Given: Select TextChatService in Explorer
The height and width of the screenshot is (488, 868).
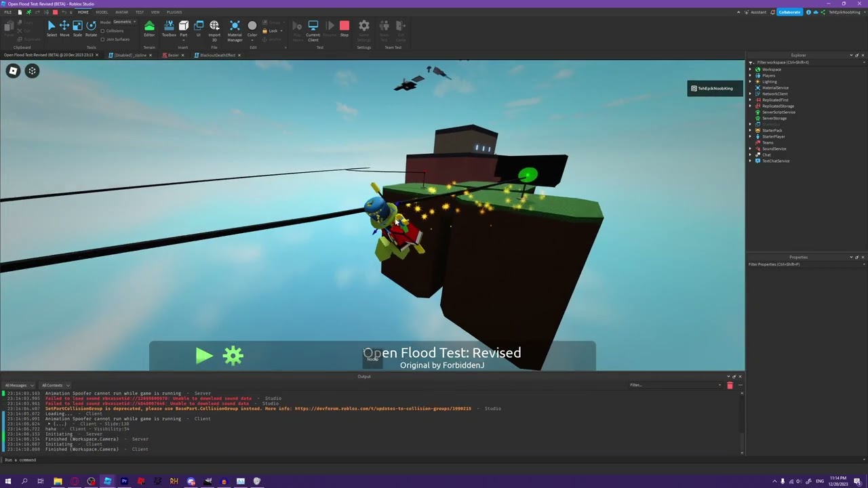Looking at the screenshot, I should pos(776,161).
